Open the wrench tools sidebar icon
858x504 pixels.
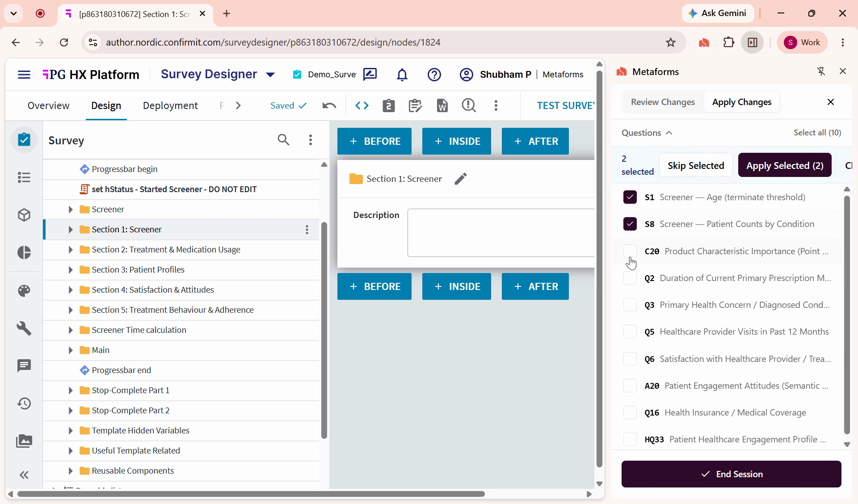24,328
